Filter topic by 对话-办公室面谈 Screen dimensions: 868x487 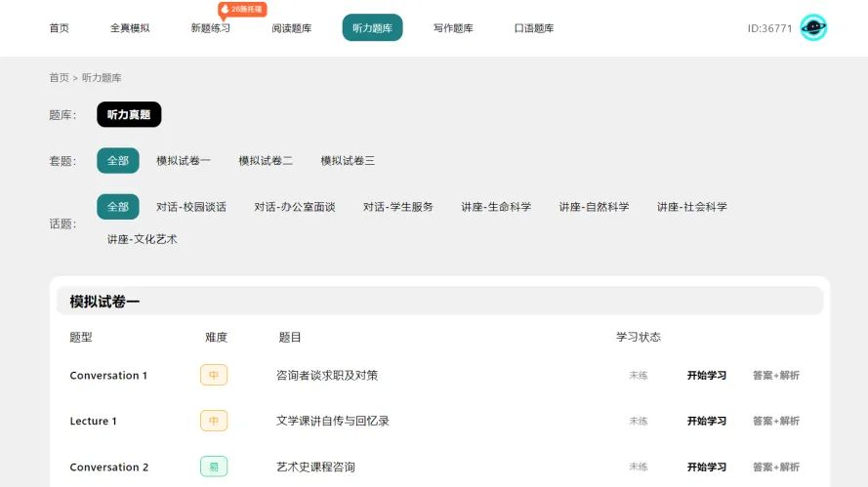(295, 207)
